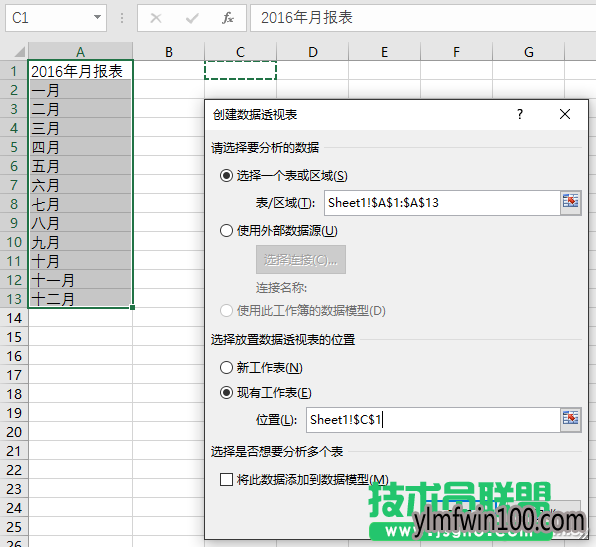
Task: Click cell containing 九月
Action: click(80, 242)
